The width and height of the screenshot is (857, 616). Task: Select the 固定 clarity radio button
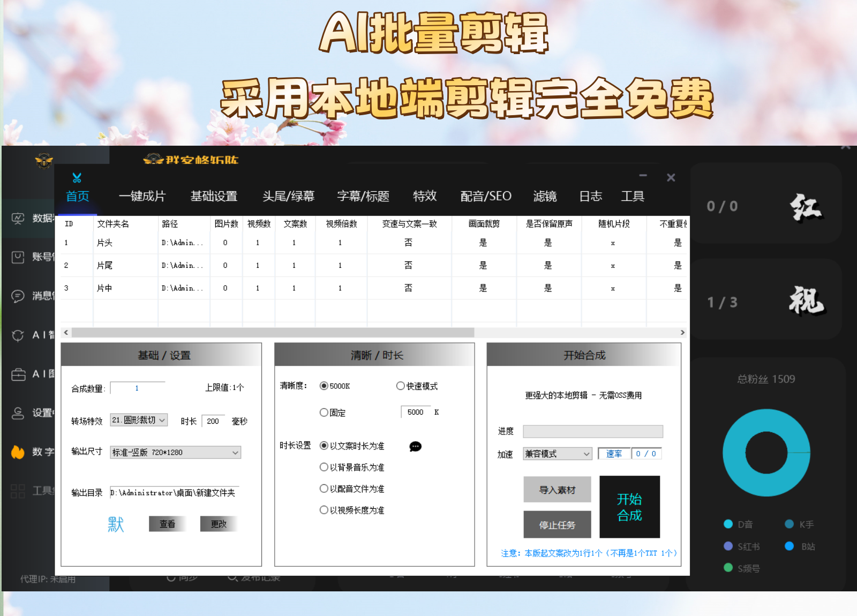[324, 412]
